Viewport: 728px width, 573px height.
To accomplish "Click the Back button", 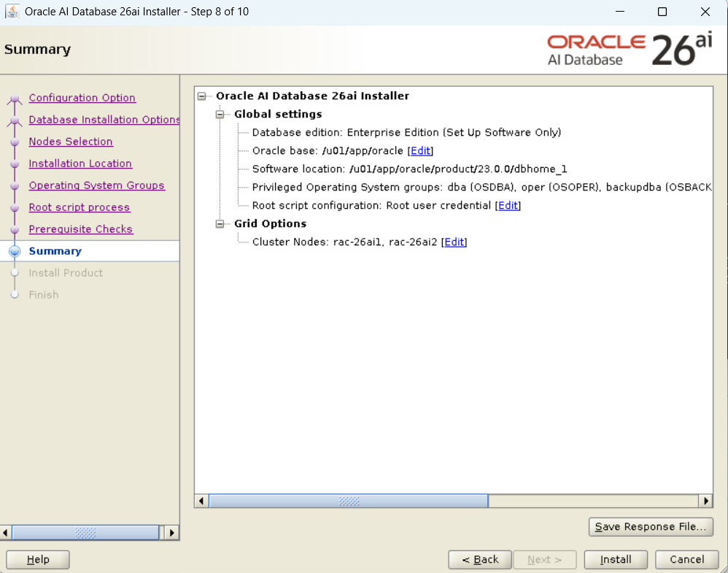I will (480, 560).
